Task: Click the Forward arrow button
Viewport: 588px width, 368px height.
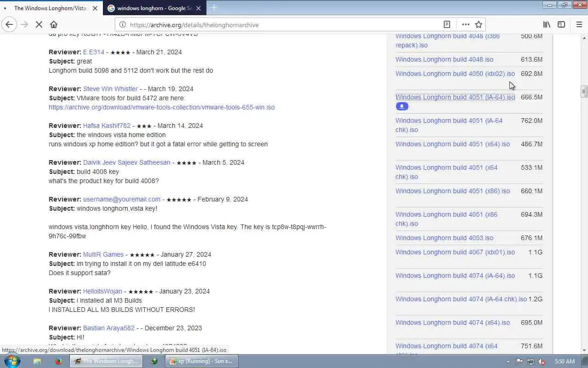Action: 24,25
